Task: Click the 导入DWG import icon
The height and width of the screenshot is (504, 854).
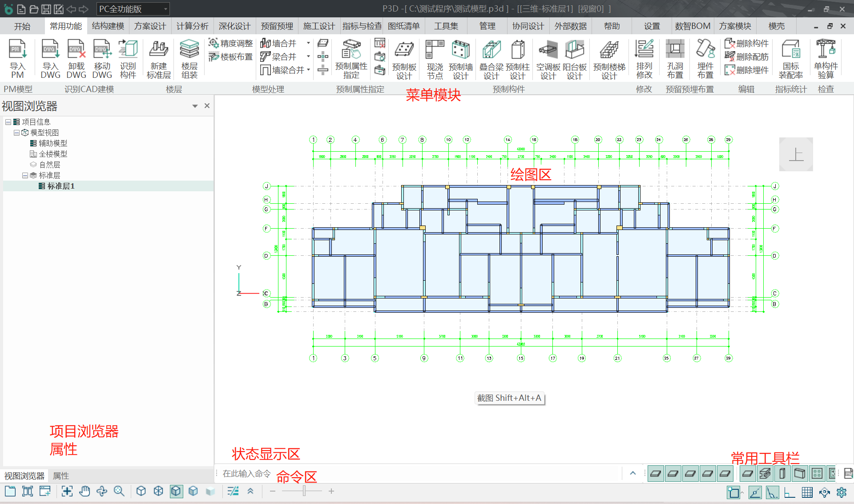Action: coord(50,58)
